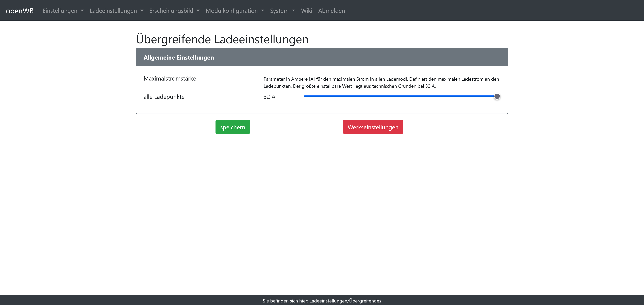Click the caret arrow beside Erscheinungsbild
The height and width of the screenshot is (305, 644).
[x=198, y=11]
